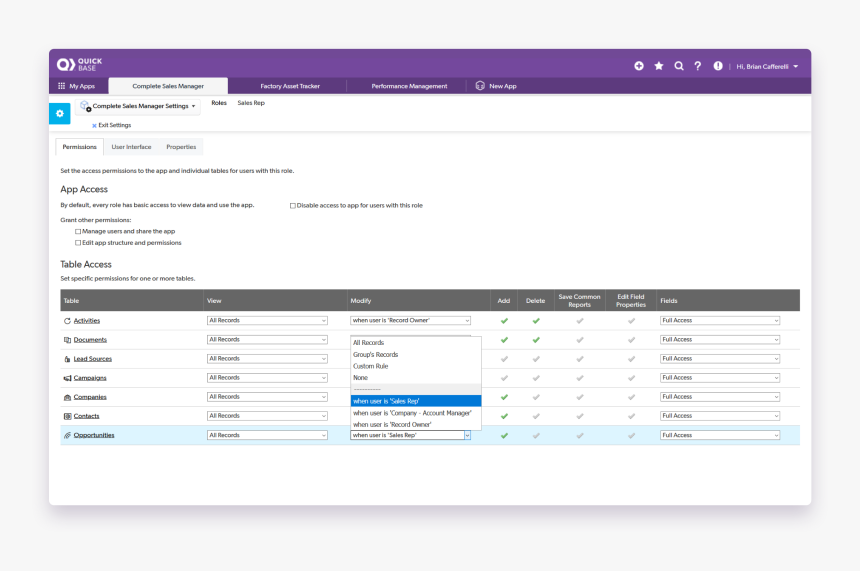Screen dimensions: 860x571
Task: Select Custom Rule option
Action: (x=416, y=366)
